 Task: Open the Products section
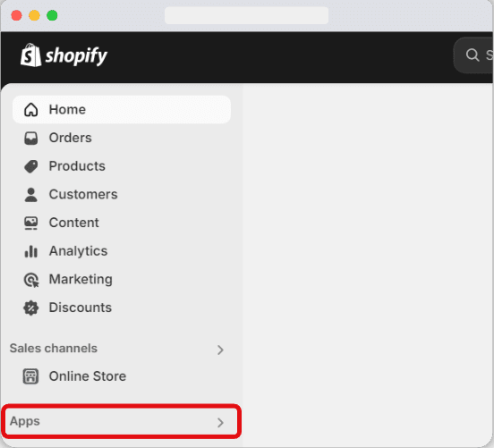(122, 166)
